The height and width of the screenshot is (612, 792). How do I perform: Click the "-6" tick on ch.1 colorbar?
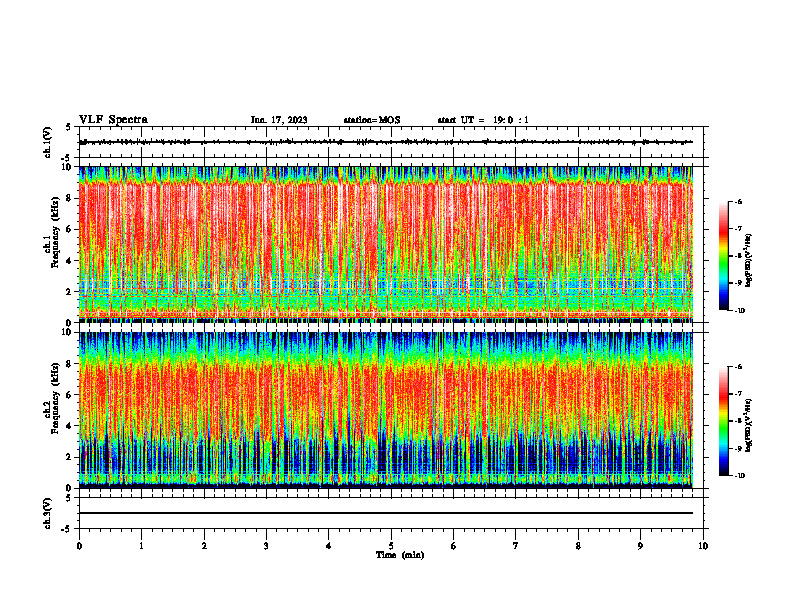tap(738, 201)
